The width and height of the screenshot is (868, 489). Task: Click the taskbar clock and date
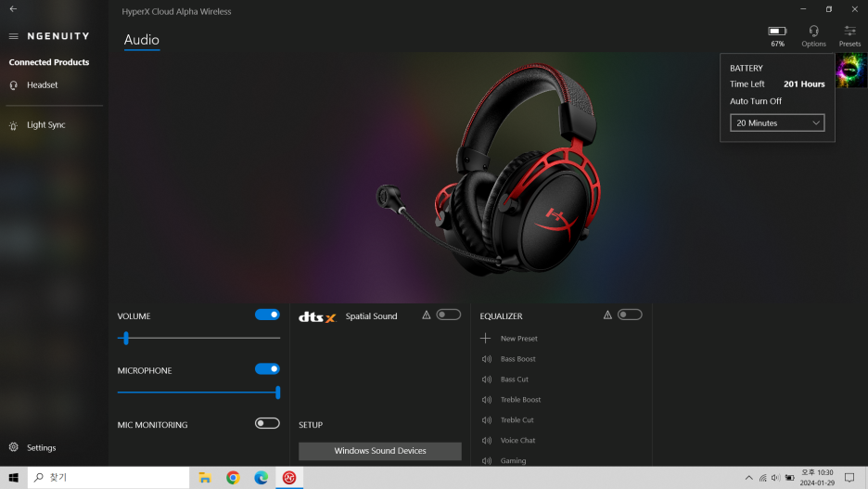pyautogui.click(x=817, y=477)
